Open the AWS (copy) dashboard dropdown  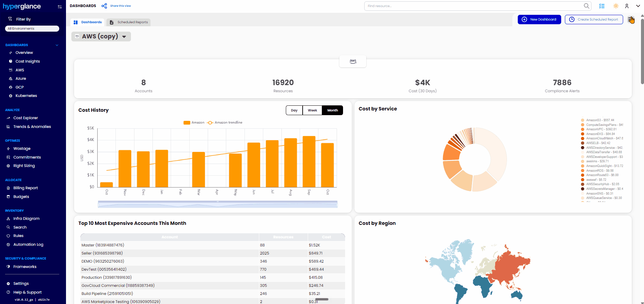click(x=101, y=36)
